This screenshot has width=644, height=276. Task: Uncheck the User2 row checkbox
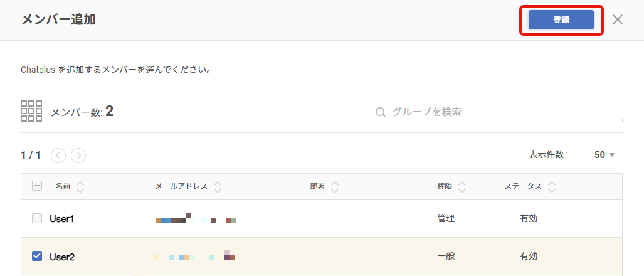pyautogui.click(x=37, y=257)
